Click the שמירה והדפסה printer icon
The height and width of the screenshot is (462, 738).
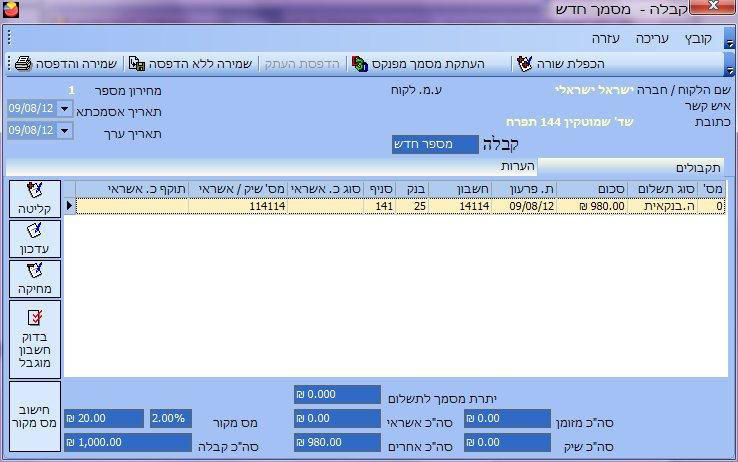[23, 64]
